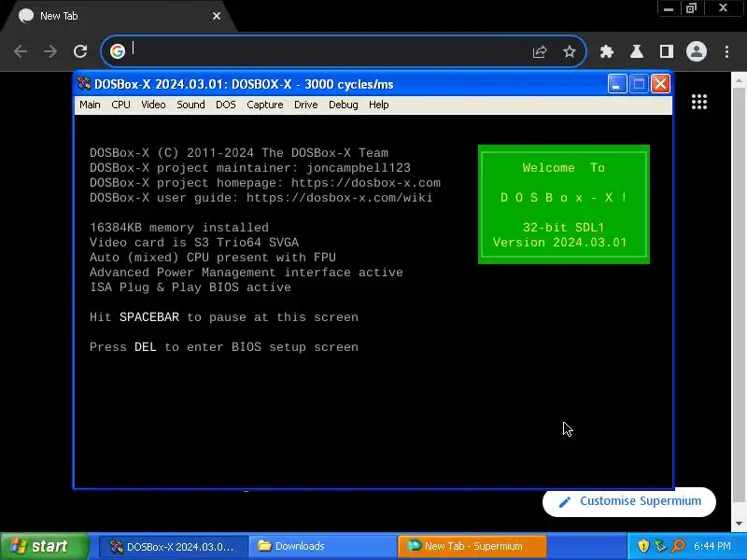
Task: Switch to Downloads folder taskbar button
Action: (322, 546)
